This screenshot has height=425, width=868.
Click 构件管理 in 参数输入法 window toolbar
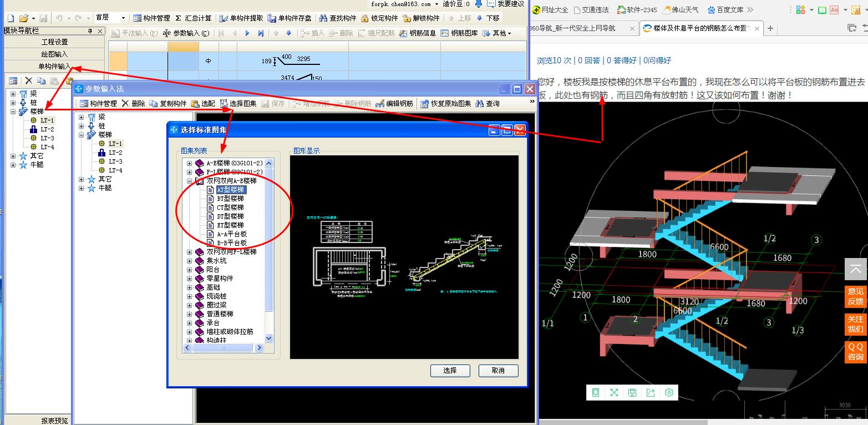[98, 104]
